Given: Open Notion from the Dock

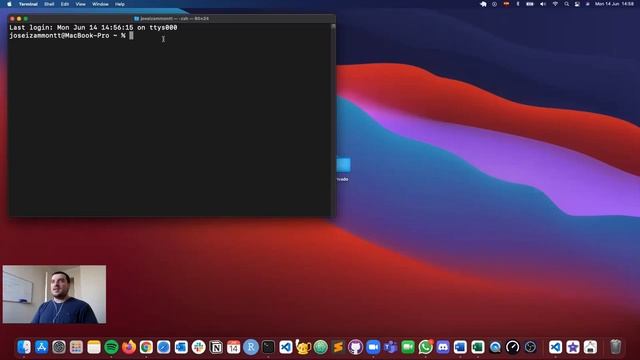Looking at the screenshot, I should coord(216,347).
